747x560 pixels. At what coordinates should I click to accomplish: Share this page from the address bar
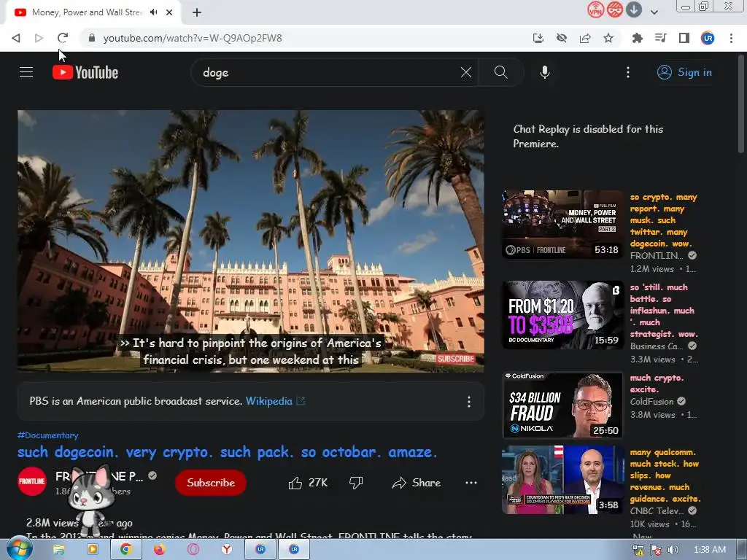point(585,38)
